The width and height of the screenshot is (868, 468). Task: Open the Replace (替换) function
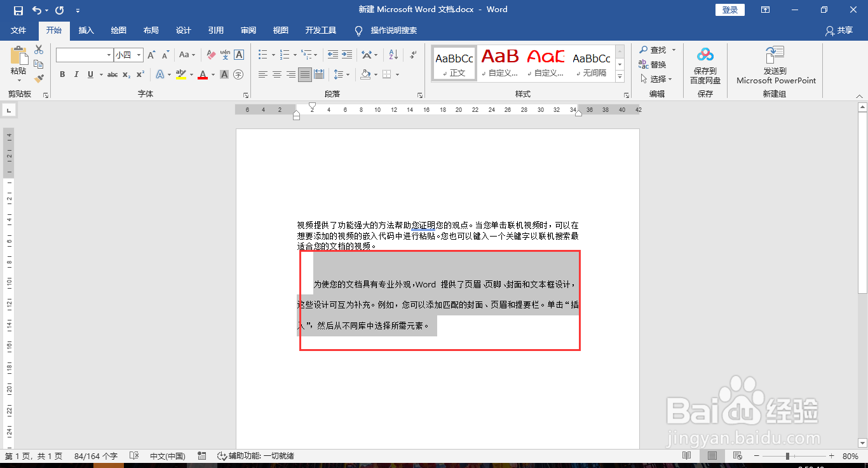pyautogui.click(x=656, y=64)
